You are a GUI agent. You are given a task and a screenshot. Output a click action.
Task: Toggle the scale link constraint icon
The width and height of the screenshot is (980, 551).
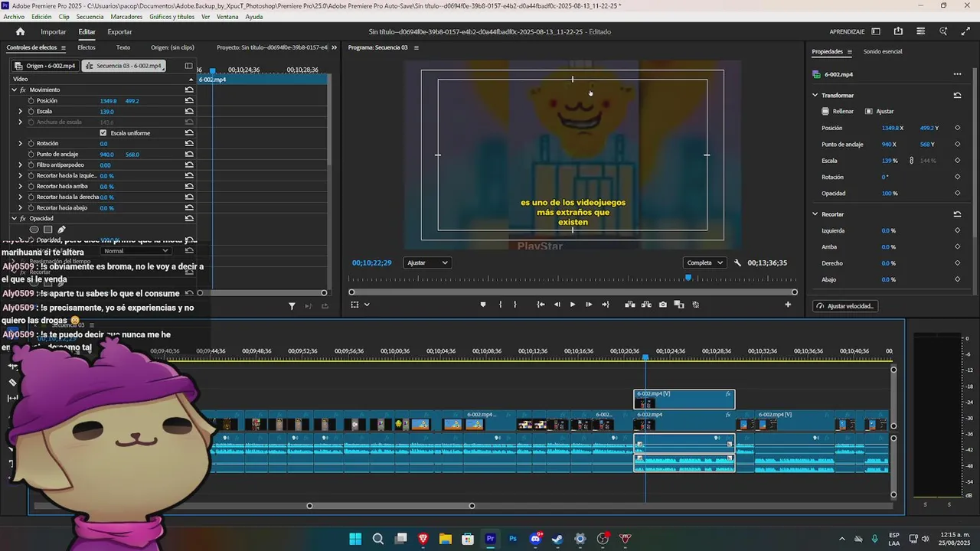(x=911, y=161)
